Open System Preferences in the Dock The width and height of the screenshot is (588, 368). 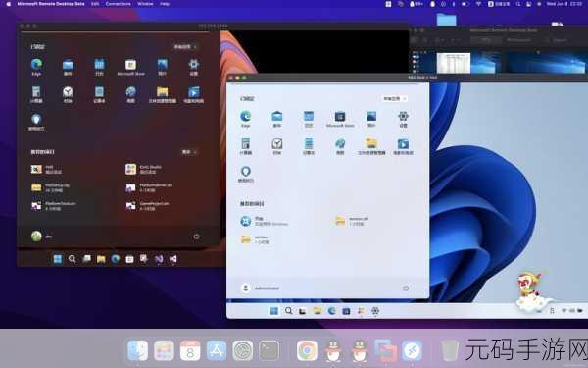tap(243, 350)
